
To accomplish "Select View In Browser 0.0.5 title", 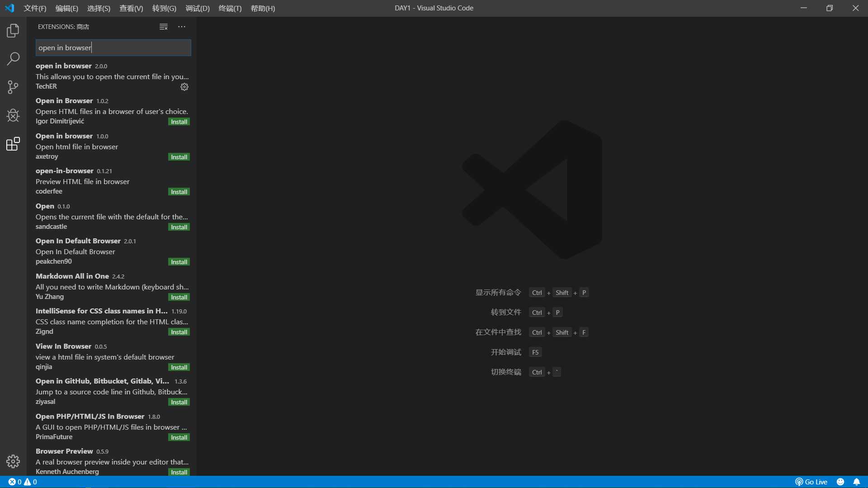I will pyautogui.click(x=63, y=346).
